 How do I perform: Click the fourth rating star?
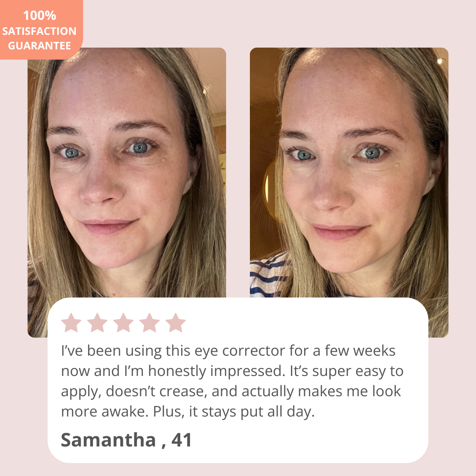(150, 323)
